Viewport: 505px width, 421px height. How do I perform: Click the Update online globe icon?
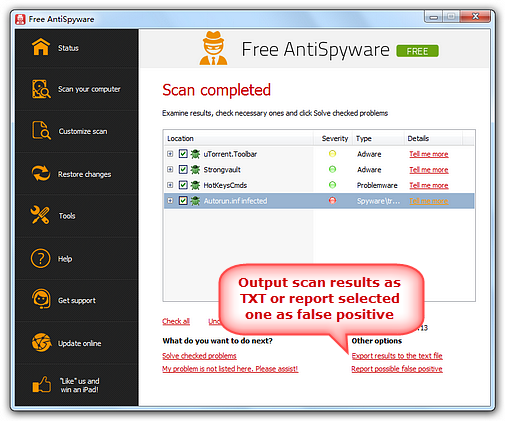tap(41, 342)
